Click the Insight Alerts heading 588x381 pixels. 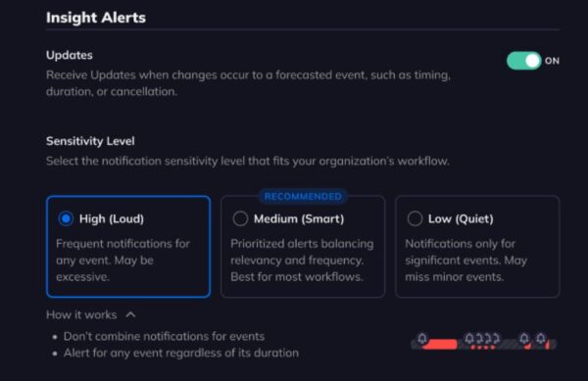coord(96,18)
